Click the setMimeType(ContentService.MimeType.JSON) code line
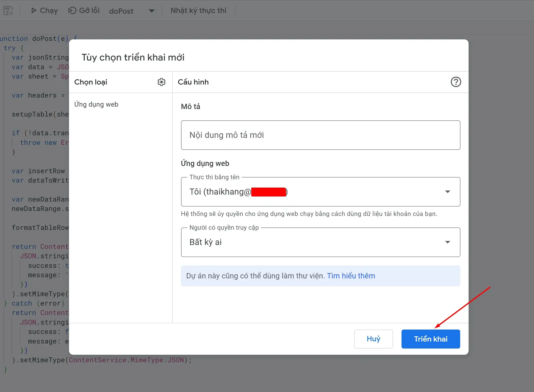 point(102,360)
